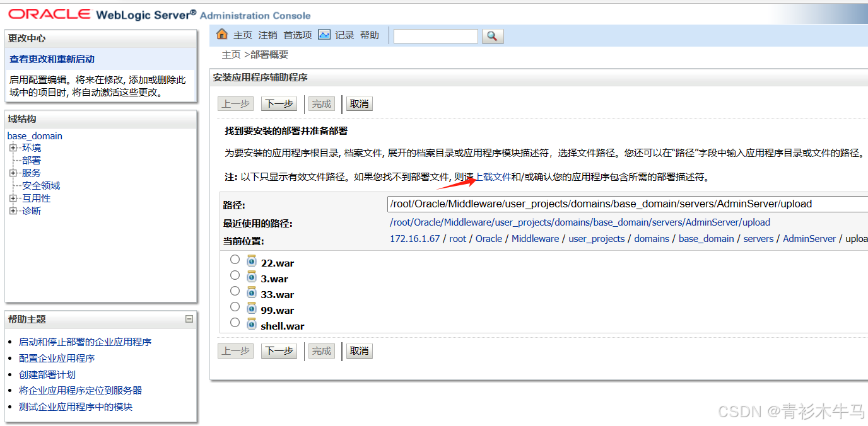Image resolution: width=868 pixels, height=426 pixels.
Task: Click the 33.war file name
Action: (x=278, y=295)
